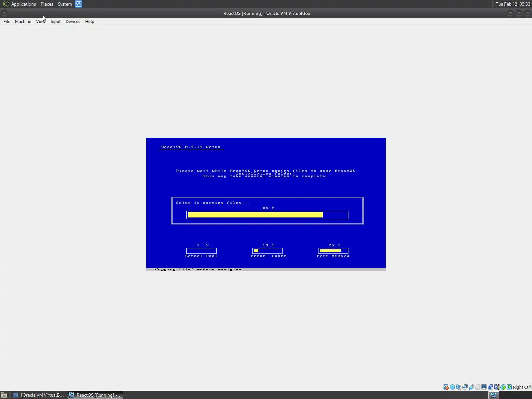
Task: Click the shared folders status icon
Action: (x=478, y=387)
